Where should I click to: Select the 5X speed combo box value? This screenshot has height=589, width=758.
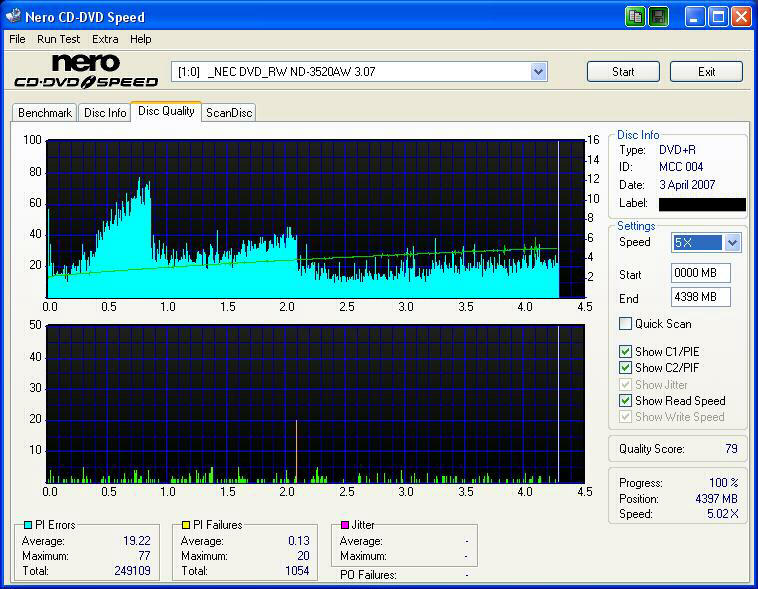698,242
